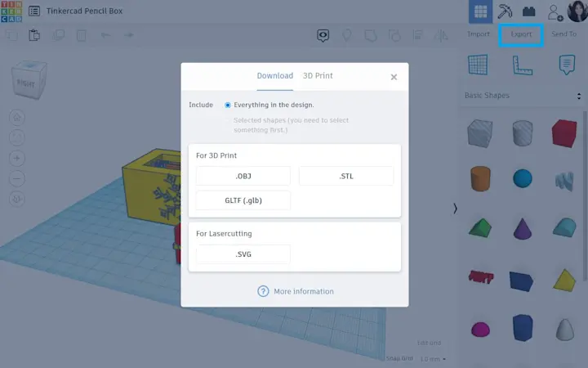Screen dimensions: 588x368
Task: Pick the red Box shape
Action: 564,133
